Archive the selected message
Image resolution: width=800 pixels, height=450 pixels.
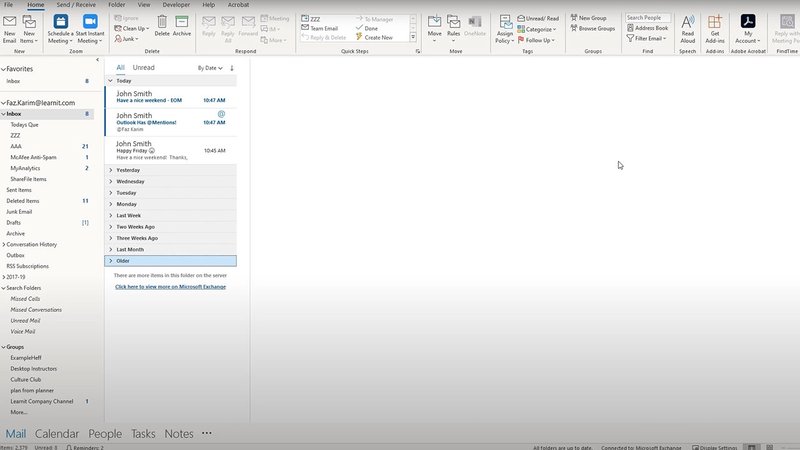(182, 24)
